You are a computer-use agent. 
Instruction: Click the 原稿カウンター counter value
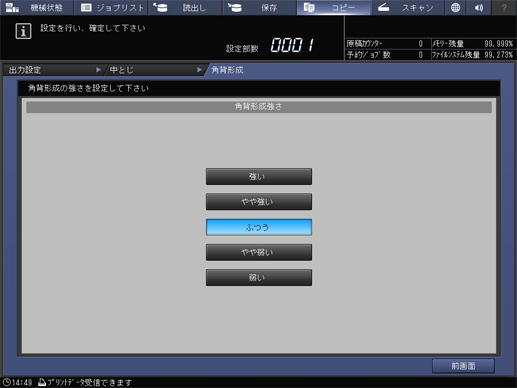click(x=421, y=44)
